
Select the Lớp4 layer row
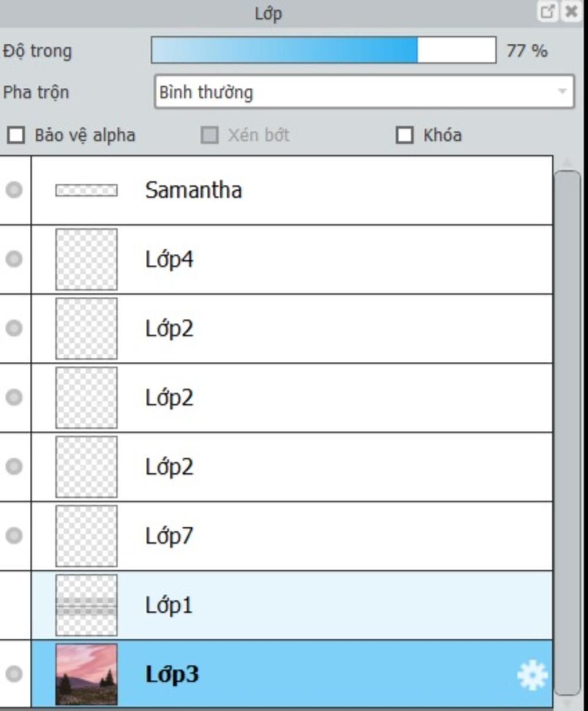[x=292, y=260]
